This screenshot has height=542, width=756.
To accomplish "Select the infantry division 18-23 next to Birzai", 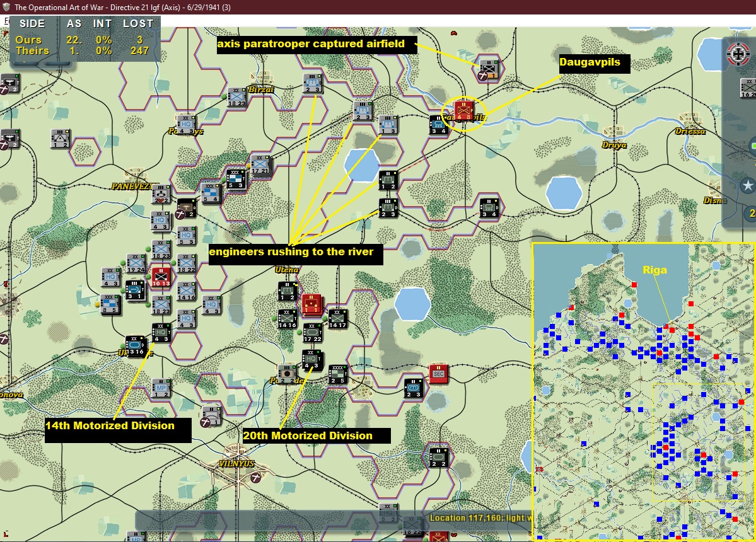I will point(236,97).
